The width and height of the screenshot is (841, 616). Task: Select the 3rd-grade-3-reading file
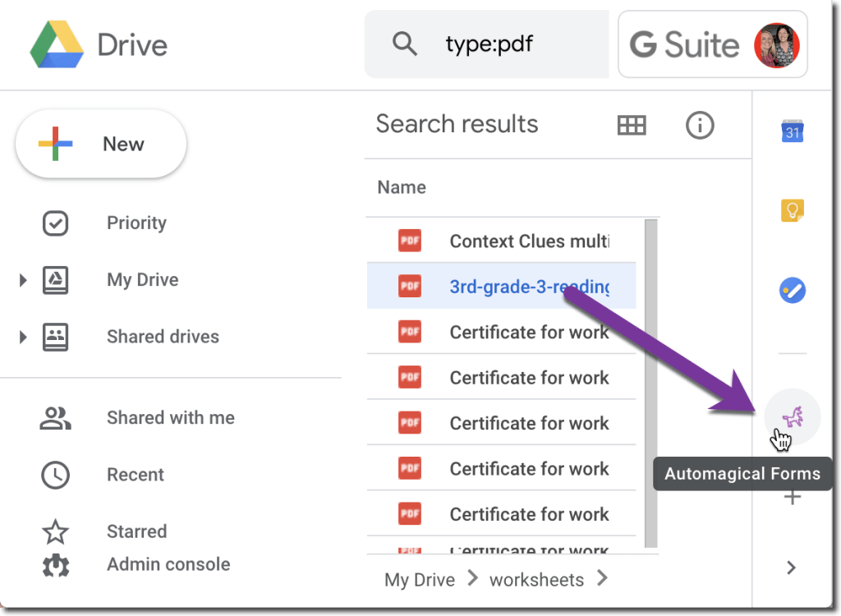point(502,287)
